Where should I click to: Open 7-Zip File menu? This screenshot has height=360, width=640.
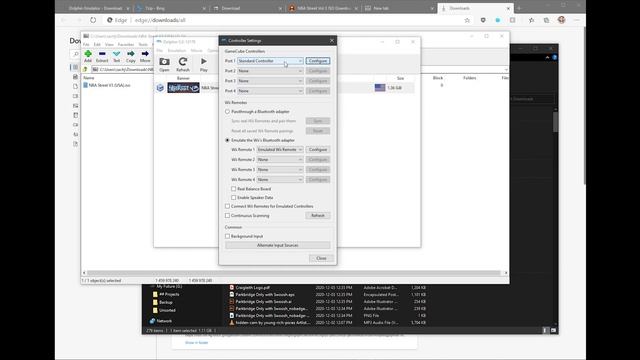click(86, 44)
